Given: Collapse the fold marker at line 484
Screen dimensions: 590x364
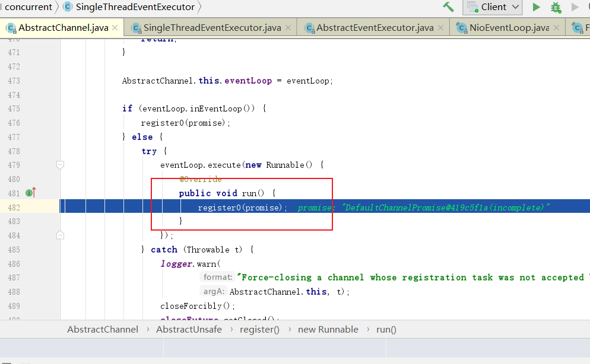Looking at the screenshot, I should (x=60, y=235).
